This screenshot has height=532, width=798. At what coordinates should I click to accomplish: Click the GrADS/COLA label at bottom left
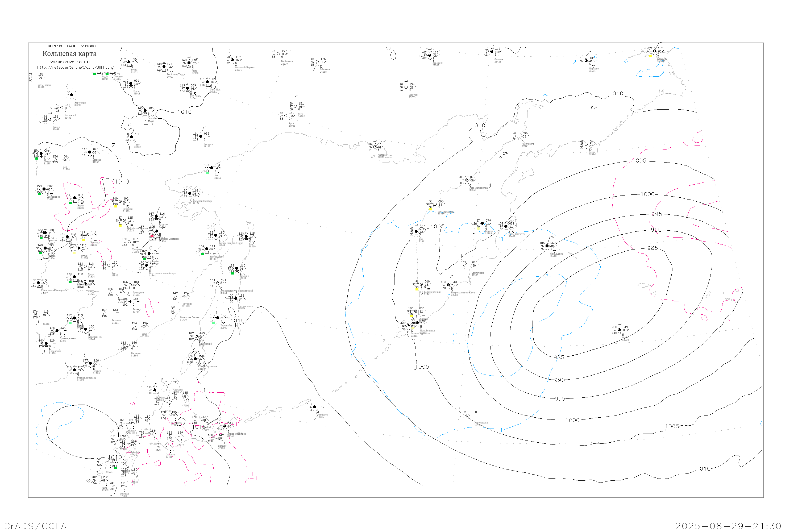[x=35, y=526]
